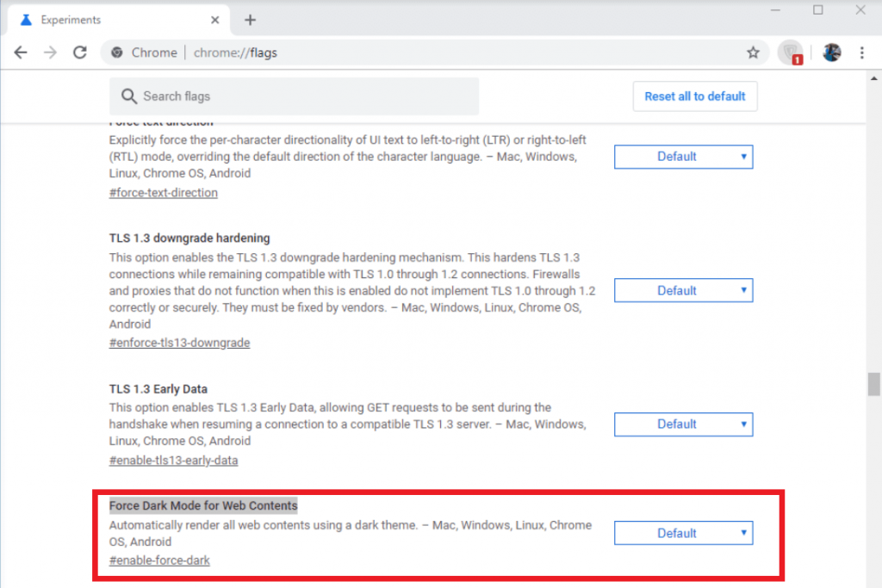
Task: Open TLS 1.3 Early Data dropdown
Action: pos(683,424)
